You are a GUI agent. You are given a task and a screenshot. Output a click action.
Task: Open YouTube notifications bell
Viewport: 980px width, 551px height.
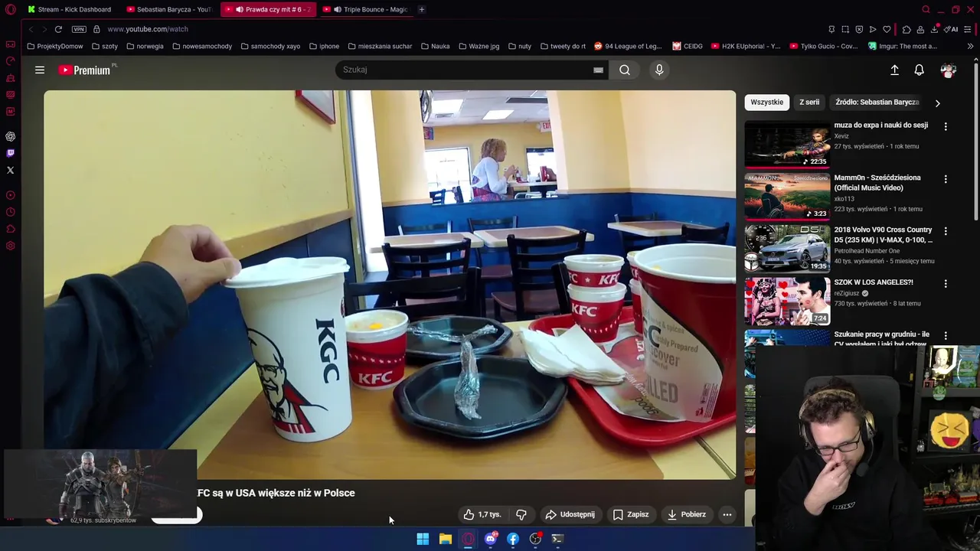pyautogui.click(x=919, y=70)
